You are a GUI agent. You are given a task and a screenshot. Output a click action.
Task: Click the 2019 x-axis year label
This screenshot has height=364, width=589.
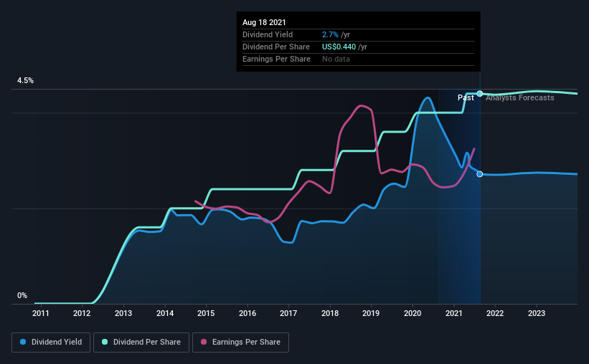pos(371,313)
